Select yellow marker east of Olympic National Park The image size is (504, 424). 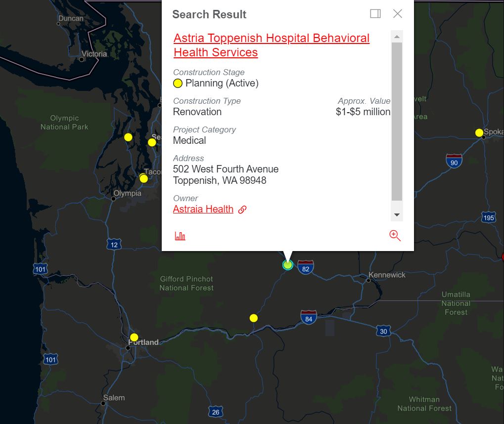click(128, 137)
